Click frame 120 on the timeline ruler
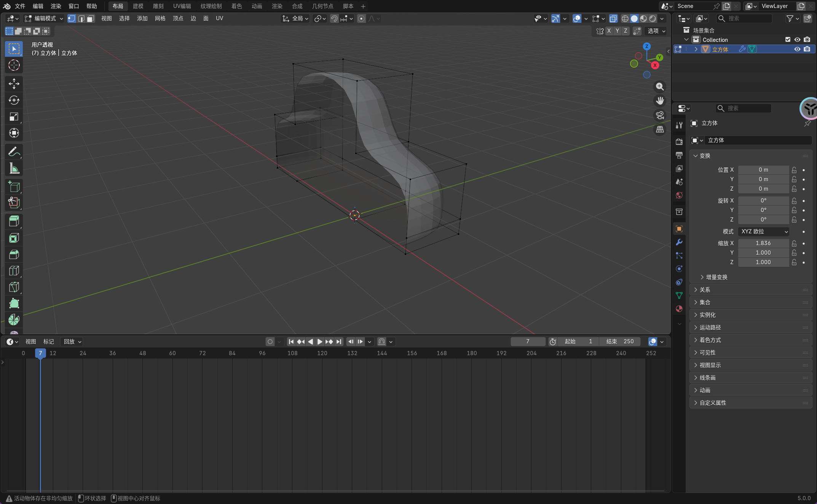This screenshot has height=504, width=817. [x=322, y=353]
